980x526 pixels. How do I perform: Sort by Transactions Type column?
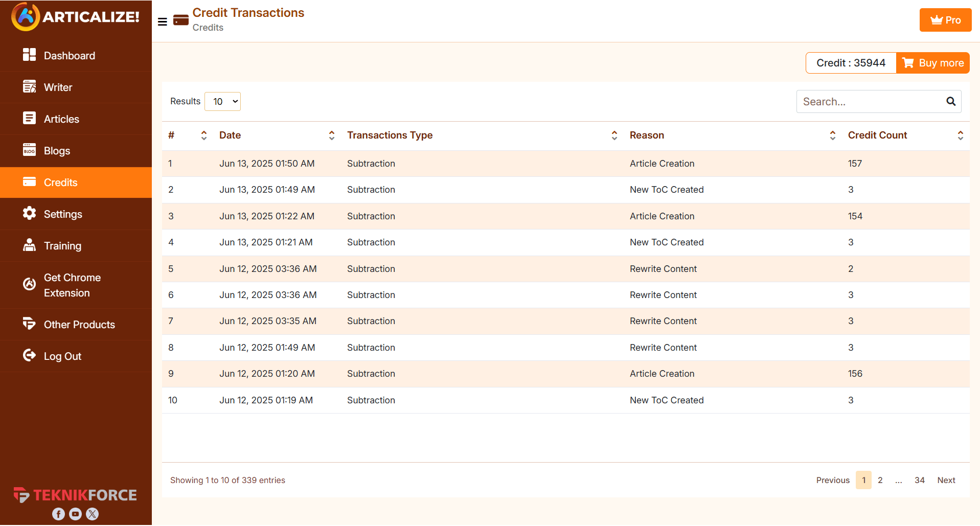coord(614,135)
